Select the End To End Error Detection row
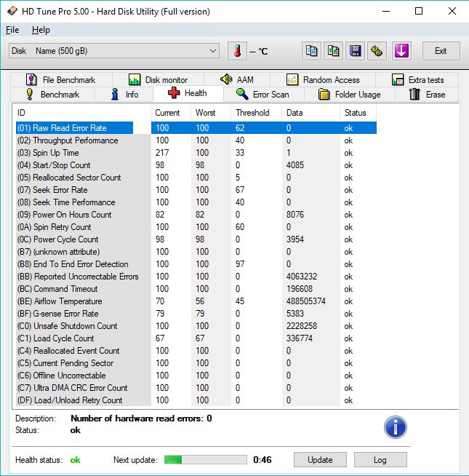The height and width of the screenshot is (476, 469). click(196, 264)
